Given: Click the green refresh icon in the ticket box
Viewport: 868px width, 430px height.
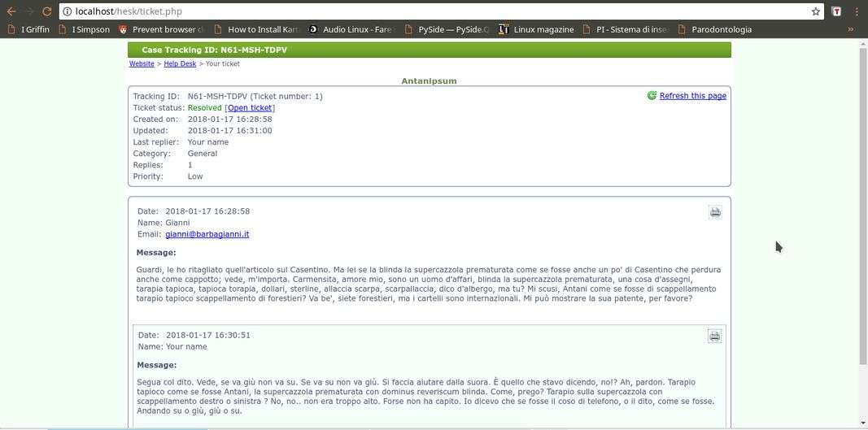Looking at the screenshot, I should [652, 96].
